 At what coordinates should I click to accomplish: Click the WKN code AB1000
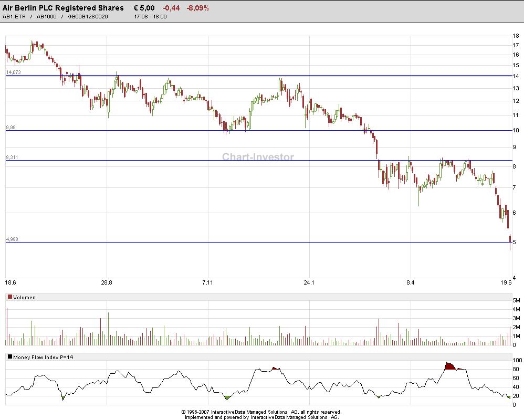(x=46, y=17)
